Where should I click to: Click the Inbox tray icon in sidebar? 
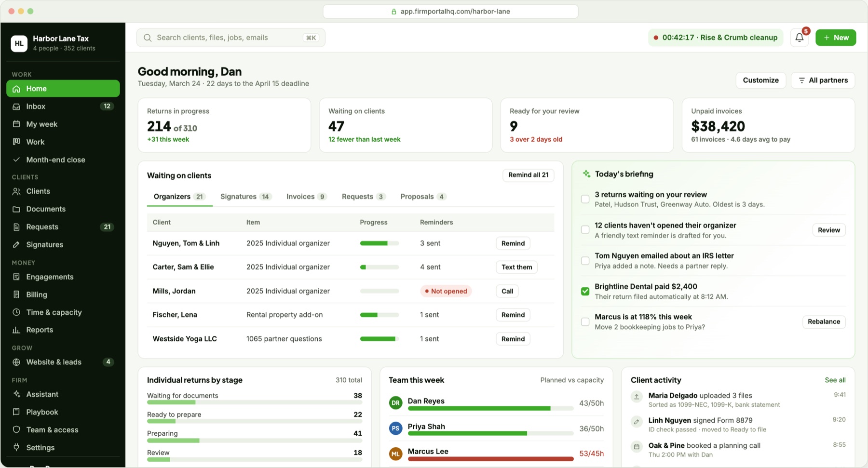(16, 107)
